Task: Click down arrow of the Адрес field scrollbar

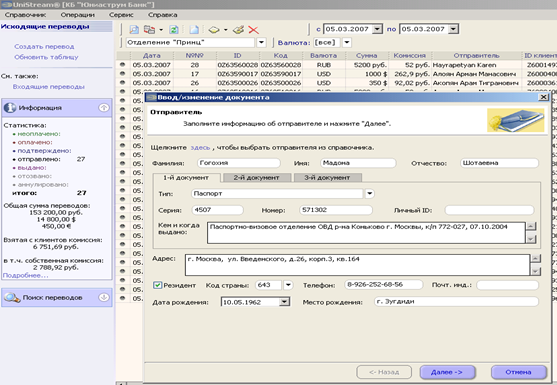Action: click(536, 271)
